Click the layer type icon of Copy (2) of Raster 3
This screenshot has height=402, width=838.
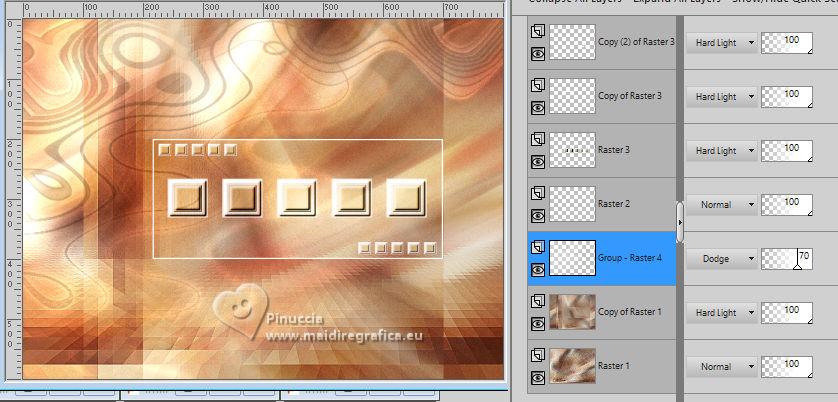pyautogui.click(x=538, y=32)
